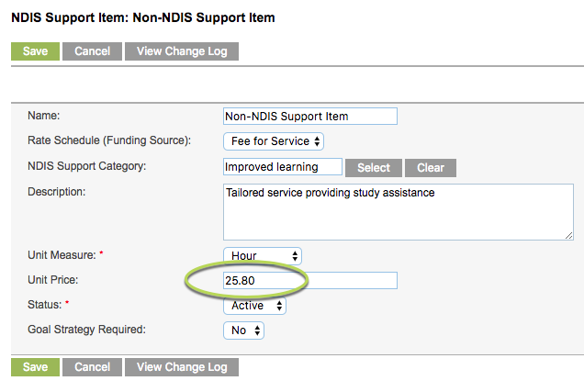Click the Rate Schedule (Funding Source) label
The image size is (584, 392).
pos(109,140)
